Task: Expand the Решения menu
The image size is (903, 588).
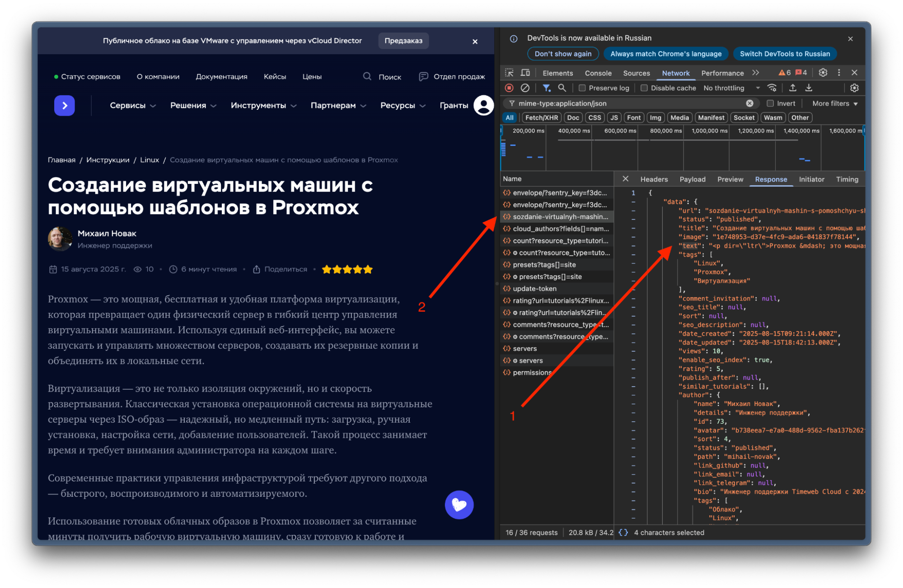Action: pos(193,106)
